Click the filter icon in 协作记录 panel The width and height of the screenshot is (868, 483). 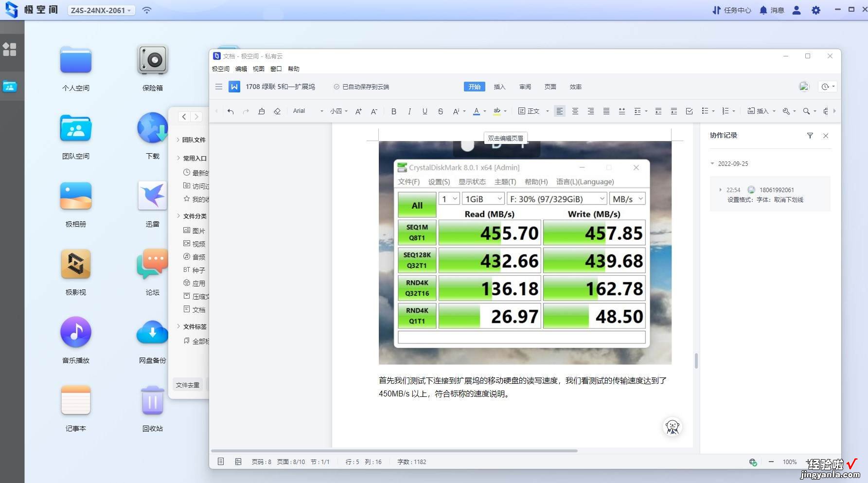coord(810,136)
